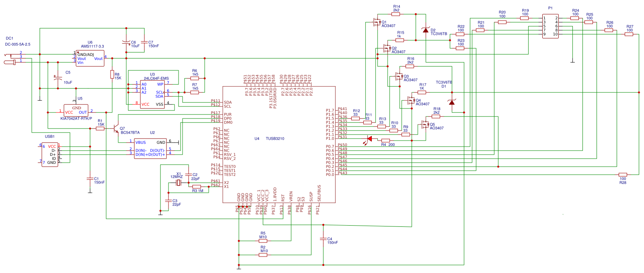Click the USB1 connector block
This screenshot has width=644, height=273.
tap(50, 155)
